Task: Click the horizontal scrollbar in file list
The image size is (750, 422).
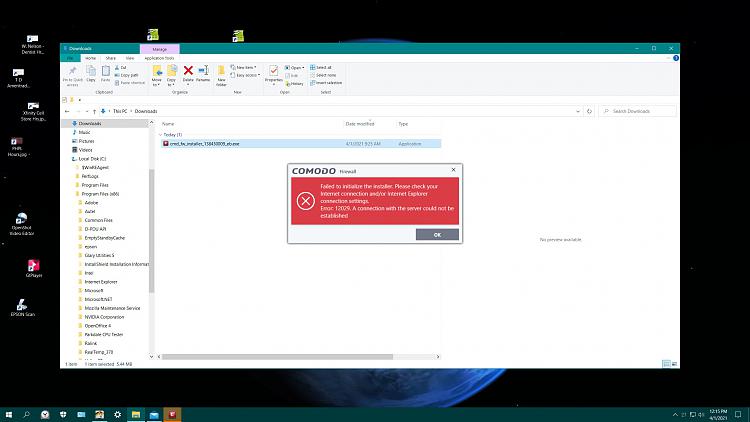Action: pos(277,357)
